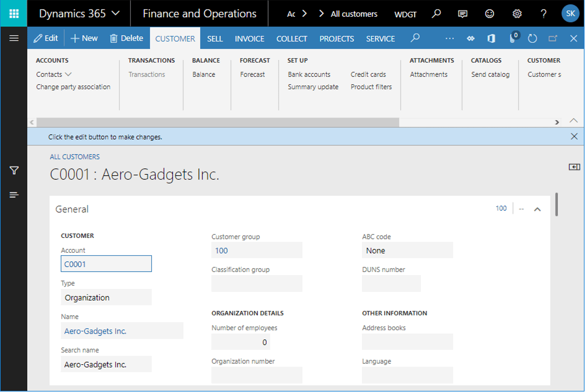Click the form vertical scrollbar
Screen dimensions: 585x392
click(x=556, y=204)
